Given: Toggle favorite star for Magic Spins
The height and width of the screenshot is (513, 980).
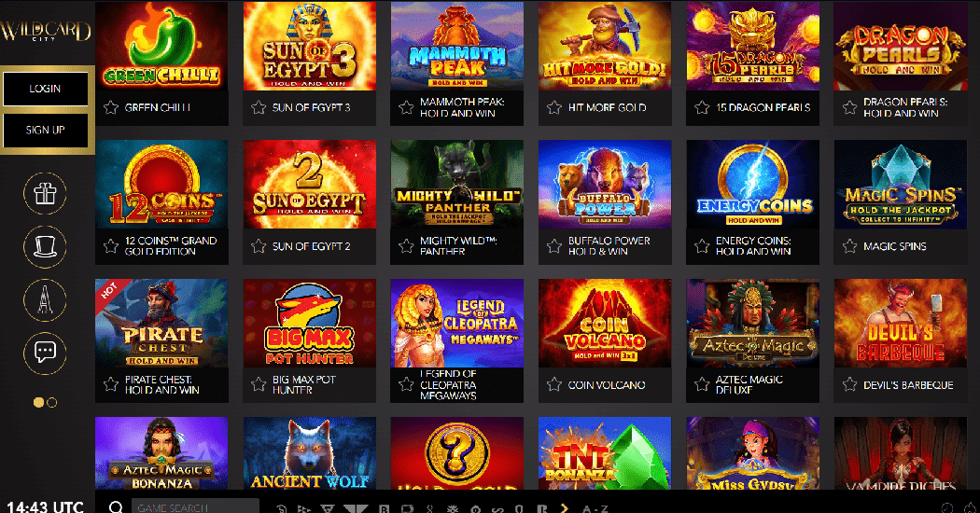Looking at the screenshot, I should [849, 246].
